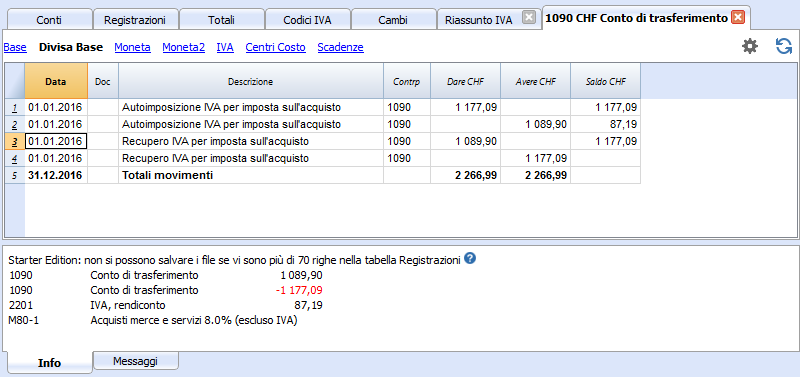Click the Avere total 2 266,99

coord(535,175)
